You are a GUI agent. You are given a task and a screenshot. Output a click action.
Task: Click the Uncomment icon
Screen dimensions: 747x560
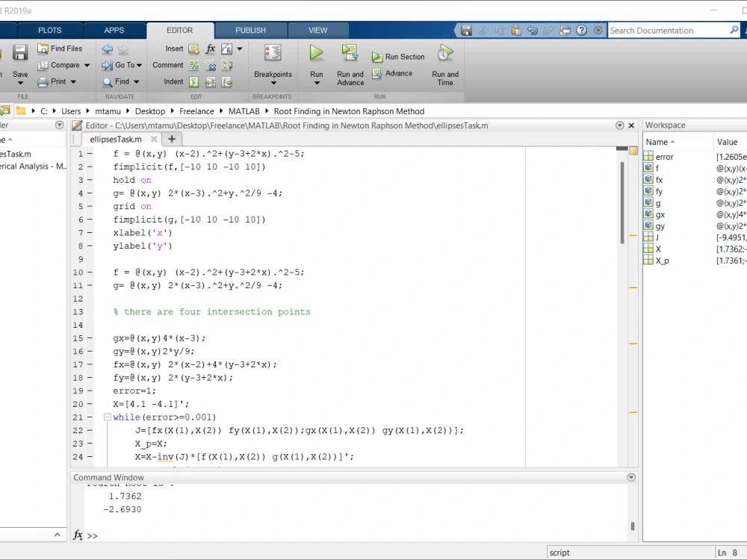210,65
